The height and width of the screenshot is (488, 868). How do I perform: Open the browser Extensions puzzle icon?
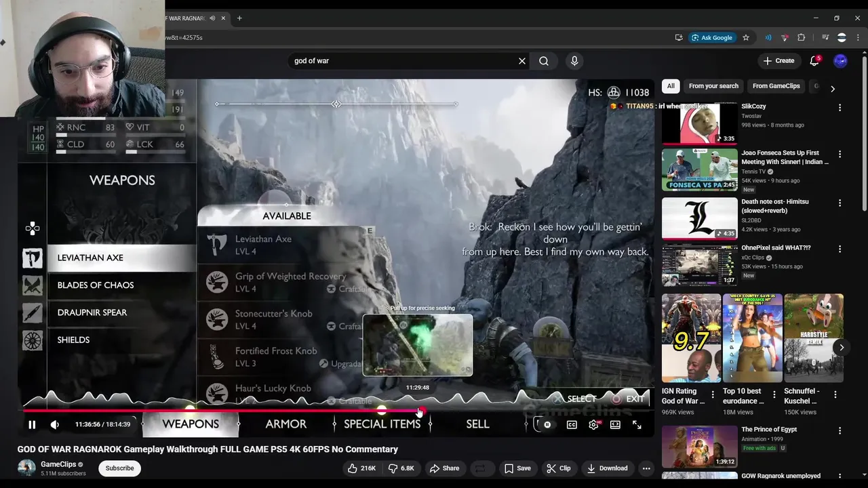pyautogui.click(x=802, y=38)
